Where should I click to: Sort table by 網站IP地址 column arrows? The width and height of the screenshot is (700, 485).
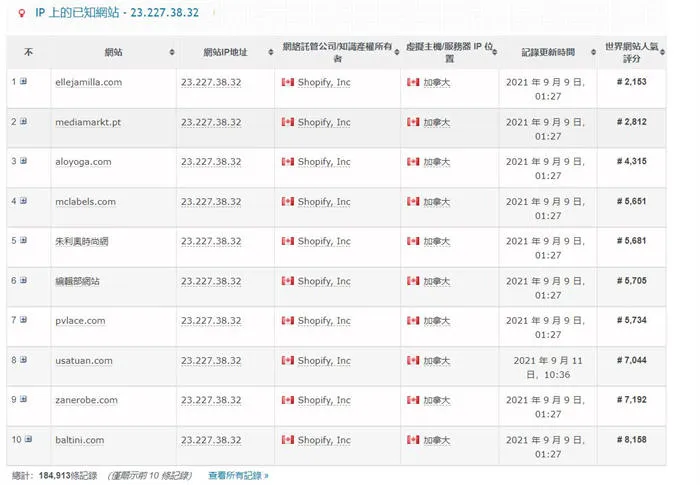point(271,52)
